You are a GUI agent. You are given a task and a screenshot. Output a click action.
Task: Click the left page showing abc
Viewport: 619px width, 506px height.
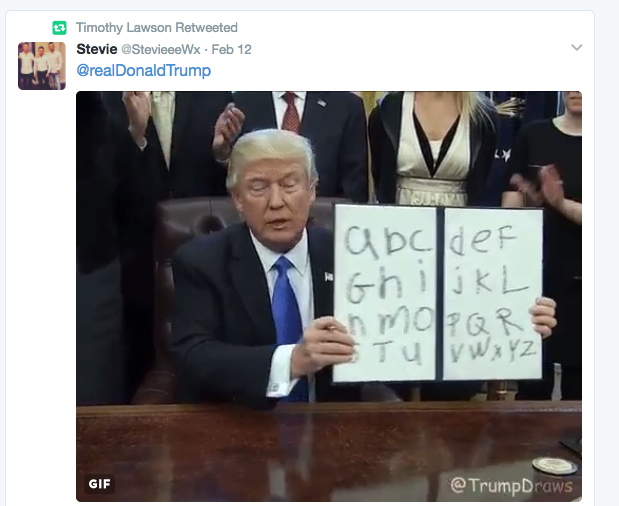click(385, 293)
